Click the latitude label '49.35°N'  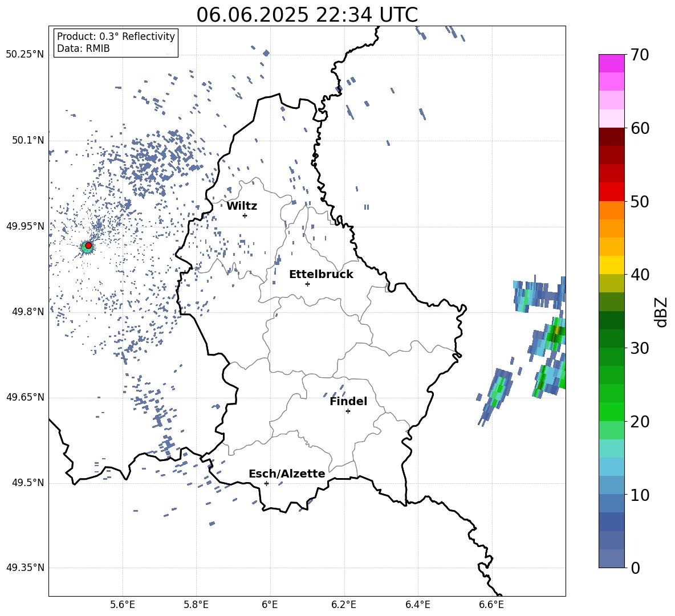click(25, 568)
